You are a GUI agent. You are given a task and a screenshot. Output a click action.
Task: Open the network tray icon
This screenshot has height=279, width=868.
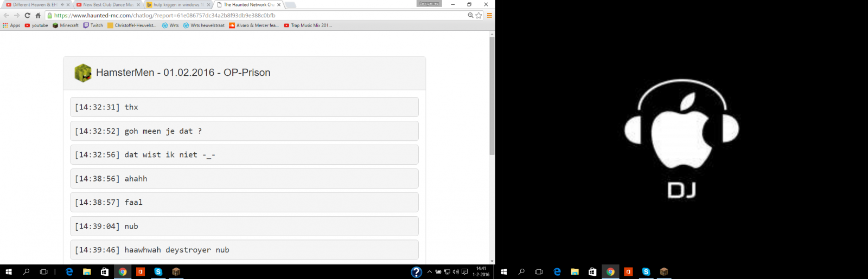click(447, 272)
